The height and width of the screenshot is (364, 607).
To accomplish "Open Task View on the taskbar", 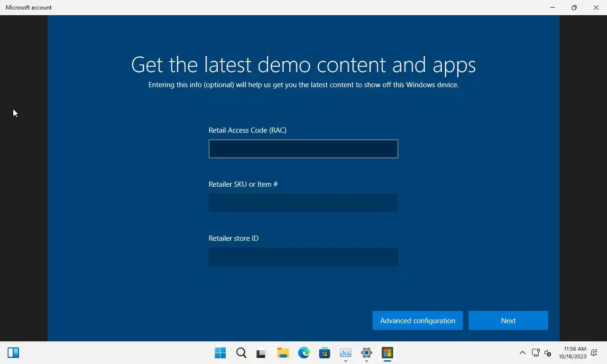I will pyautogui.click(x=262, y=353).
